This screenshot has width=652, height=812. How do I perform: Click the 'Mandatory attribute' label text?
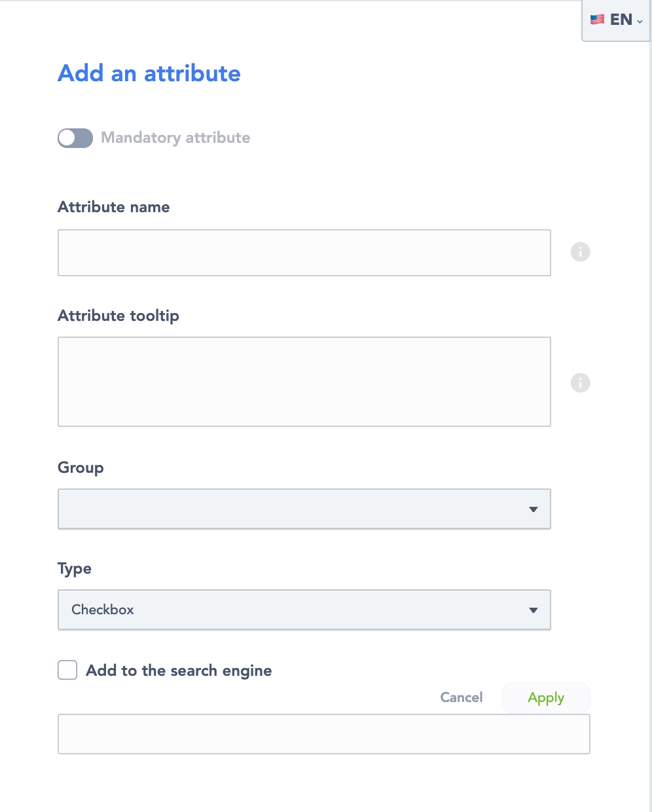pos(175,138)
